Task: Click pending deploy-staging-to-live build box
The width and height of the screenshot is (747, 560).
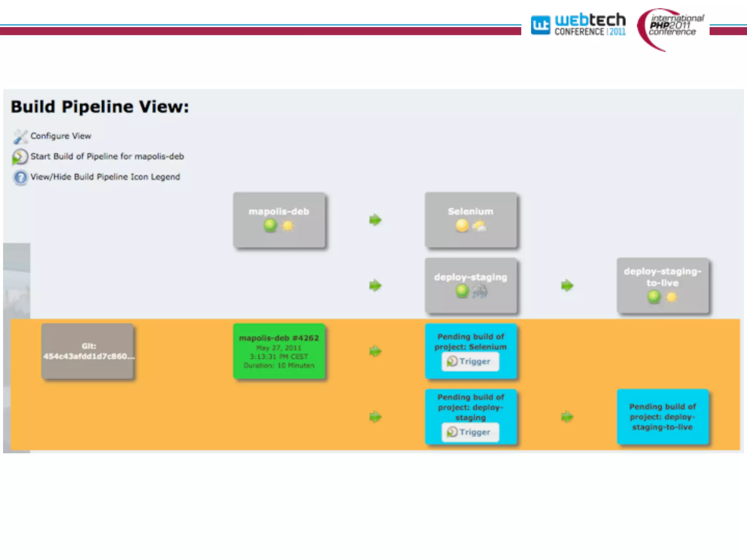Action: coord(662,417)
